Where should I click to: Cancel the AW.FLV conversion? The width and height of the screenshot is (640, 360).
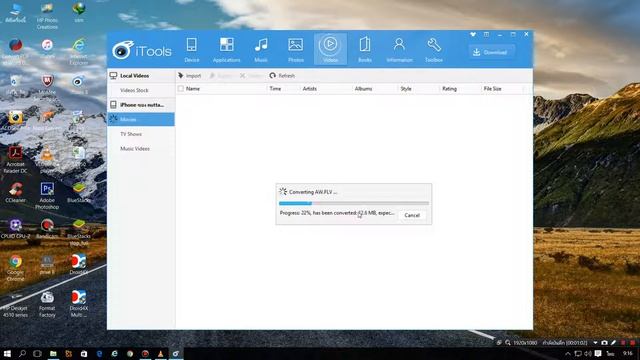coord(412,215)
